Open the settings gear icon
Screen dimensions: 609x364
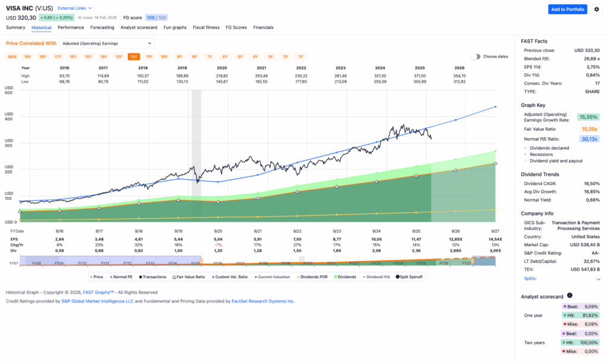point(597,9)
